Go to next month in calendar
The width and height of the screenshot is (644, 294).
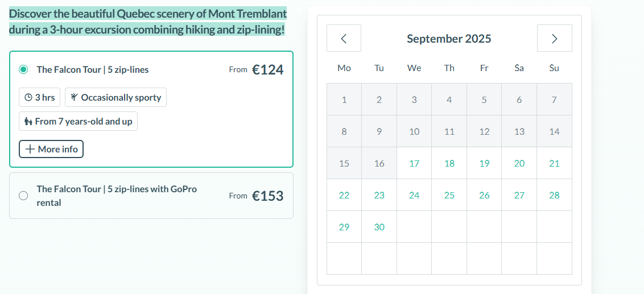coord(554,39)
